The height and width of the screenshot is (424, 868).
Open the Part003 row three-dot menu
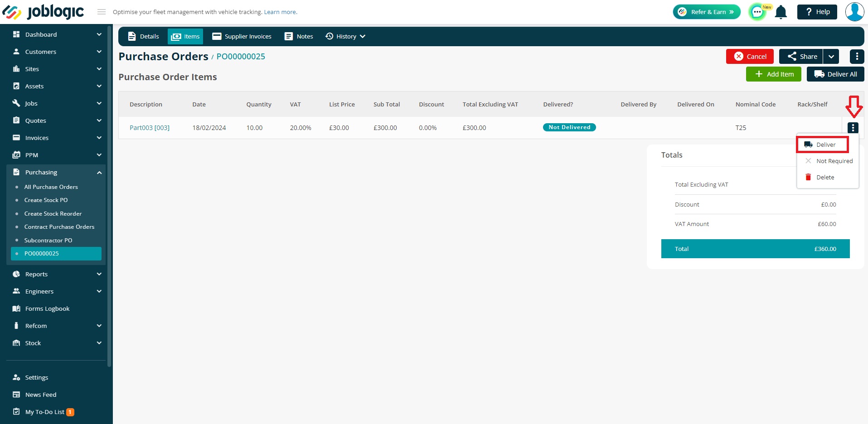tap(853, 128)
